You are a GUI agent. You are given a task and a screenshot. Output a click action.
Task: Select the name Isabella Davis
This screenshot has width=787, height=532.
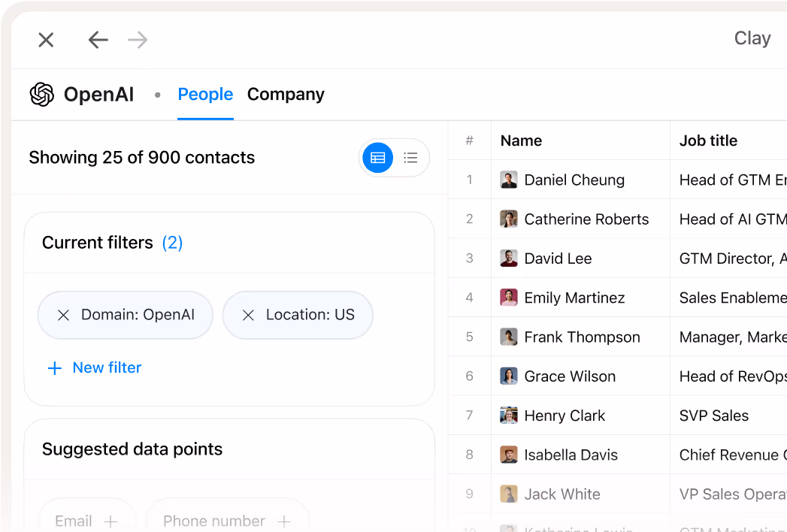[571, 455]
